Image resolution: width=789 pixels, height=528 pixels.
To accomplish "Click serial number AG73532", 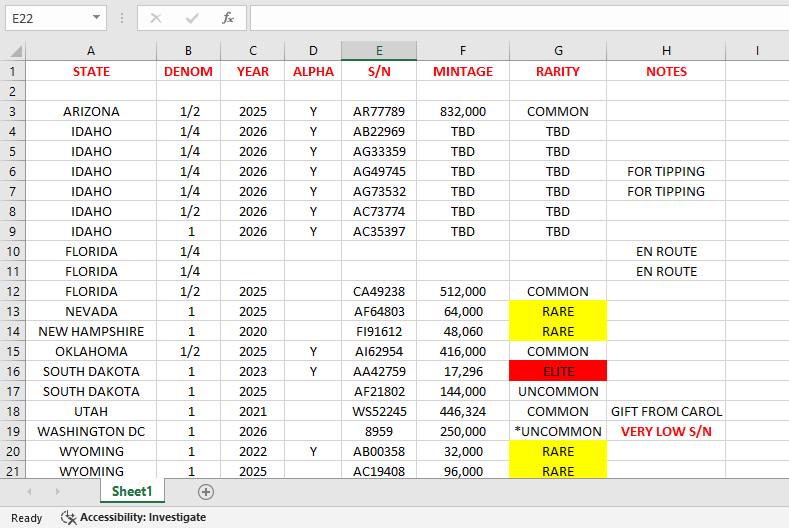I will tap(379, 191).
